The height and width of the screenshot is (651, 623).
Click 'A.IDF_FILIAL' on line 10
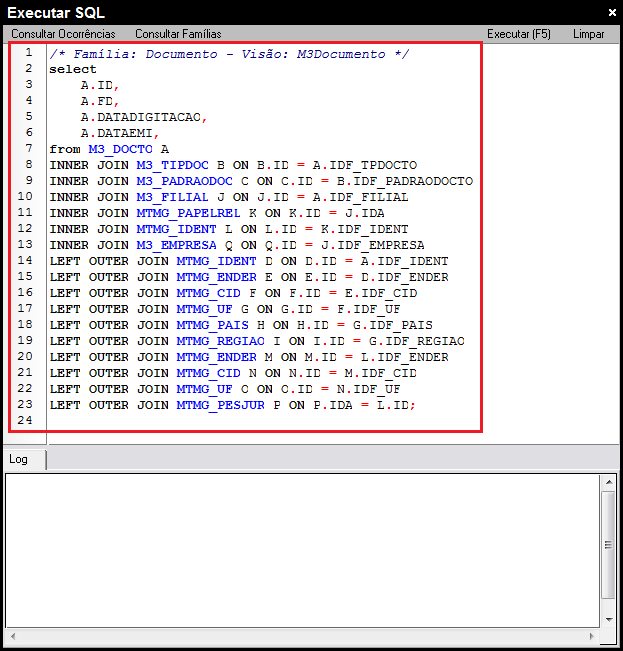[x=361, y=197]
